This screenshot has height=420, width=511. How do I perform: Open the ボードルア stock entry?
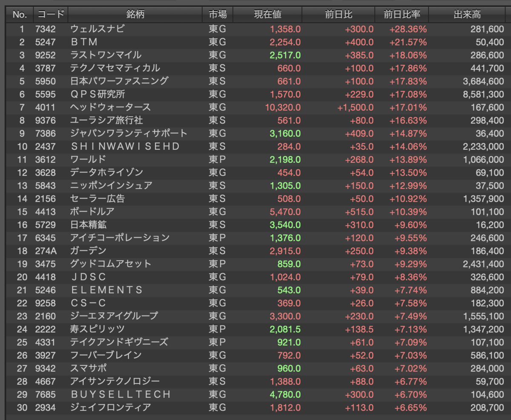pos(92,212)
